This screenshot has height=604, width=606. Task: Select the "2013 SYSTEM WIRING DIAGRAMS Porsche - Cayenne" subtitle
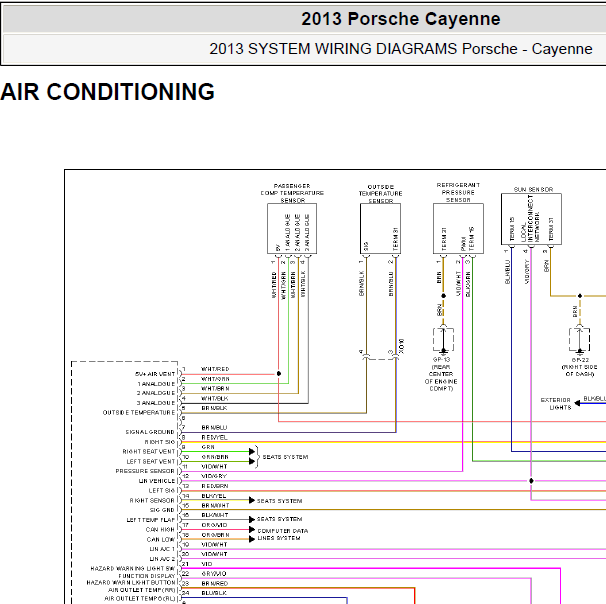click(x=401, y=49)
